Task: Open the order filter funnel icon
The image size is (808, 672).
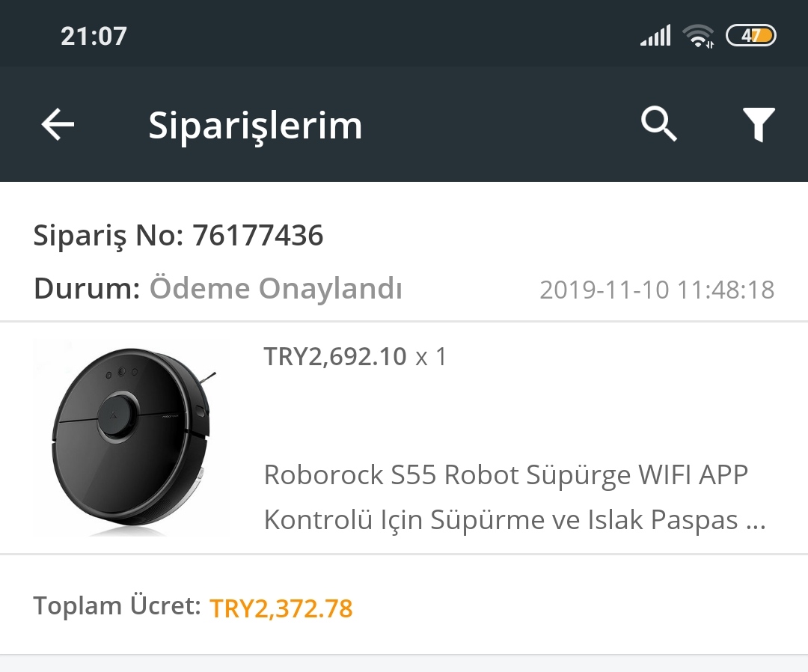Action: (759, 124)
